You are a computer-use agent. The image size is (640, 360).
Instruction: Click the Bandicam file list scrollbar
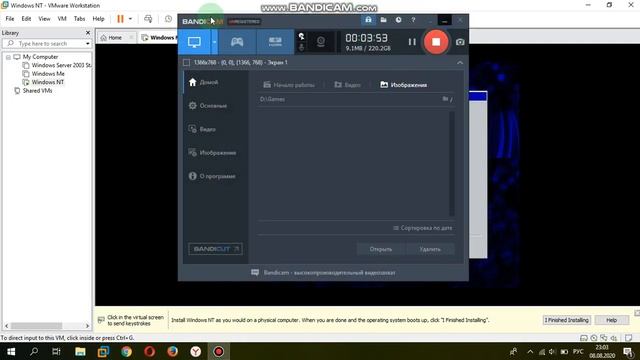coord(452,163)
